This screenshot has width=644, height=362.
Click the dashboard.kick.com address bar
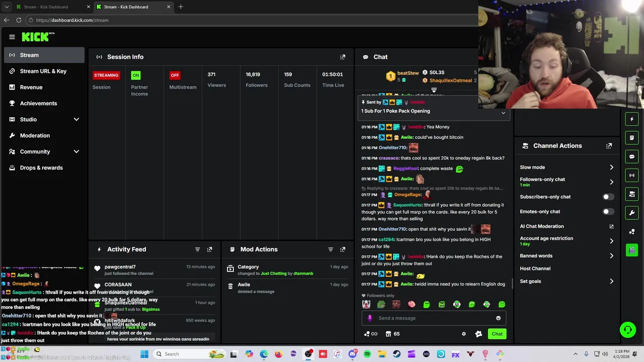click(252, 20)
